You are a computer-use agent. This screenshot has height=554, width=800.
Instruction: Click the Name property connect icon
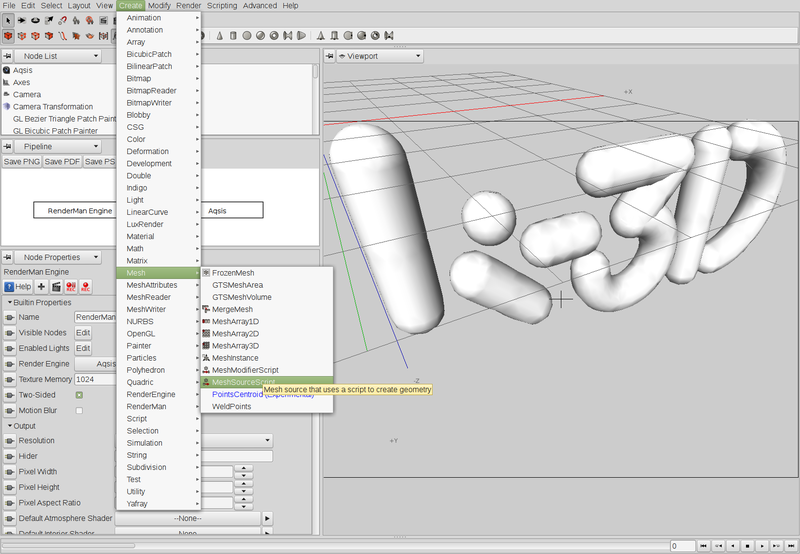pyautogui.click(x=9, y=317)
